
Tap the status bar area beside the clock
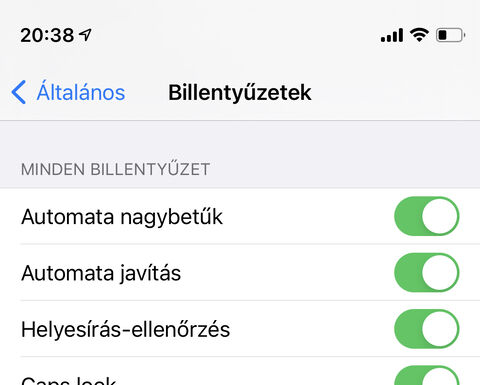(233, 35)
